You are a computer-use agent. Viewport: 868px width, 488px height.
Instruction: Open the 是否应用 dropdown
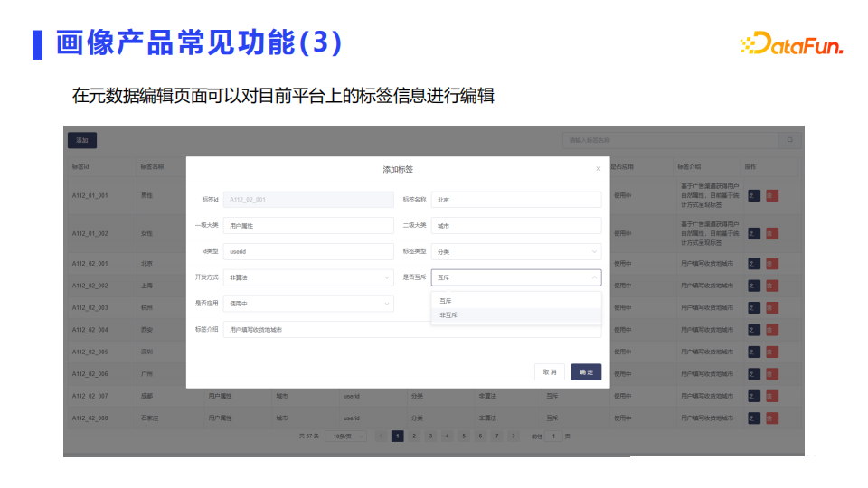point(308,304)
